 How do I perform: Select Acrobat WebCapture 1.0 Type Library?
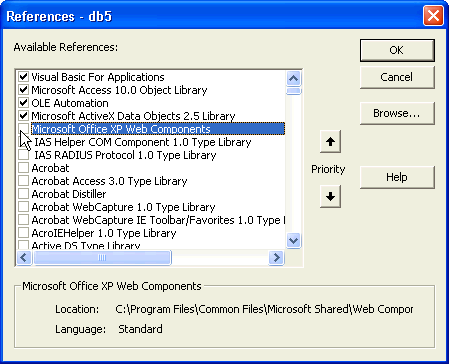click(123, 207)
